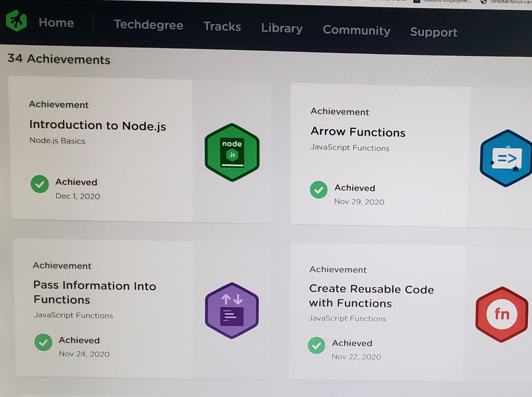The height and width of the screenshot is (397, 532).
Task: Click the Nov 24, 2020 date
Action: click(x=84, y=354)
